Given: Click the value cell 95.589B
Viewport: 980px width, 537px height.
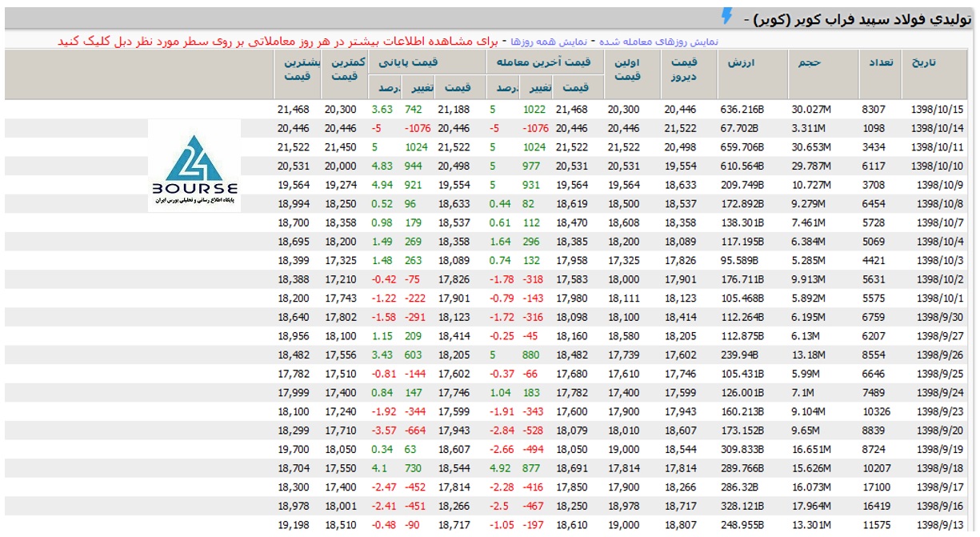Looking at the screenshot, I should 739,260.
